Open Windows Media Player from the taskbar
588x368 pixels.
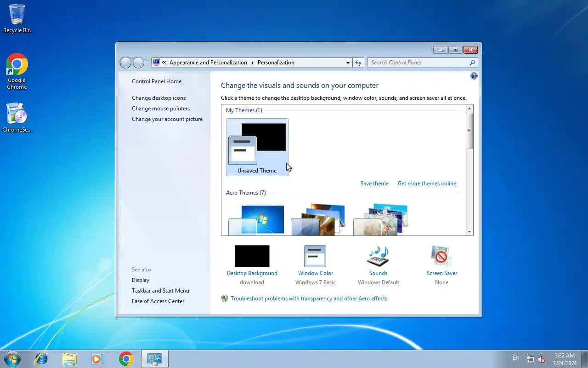coord(97,359)
